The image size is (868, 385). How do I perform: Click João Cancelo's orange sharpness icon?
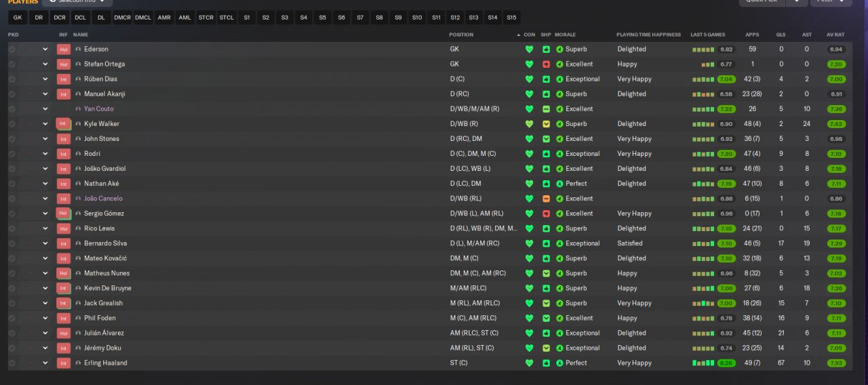tap(546, 199)
